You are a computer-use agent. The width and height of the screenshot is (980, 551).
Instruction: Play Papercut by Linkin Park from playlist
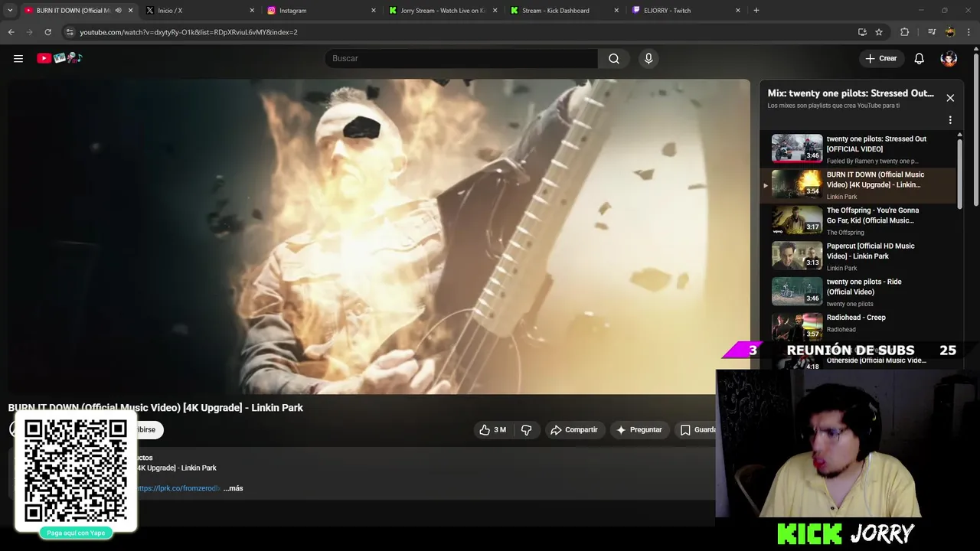click(857, 256)
